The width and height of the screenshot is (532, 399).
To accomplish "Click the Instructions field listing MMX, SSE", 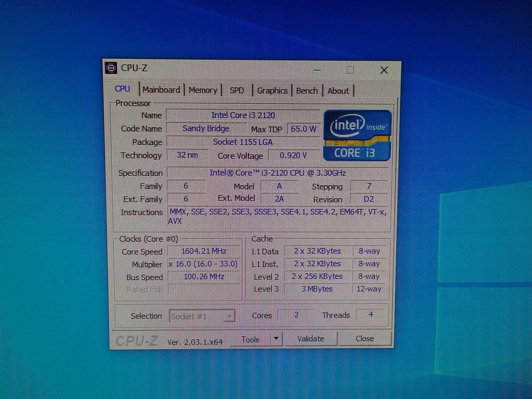I will pos(277,217).
